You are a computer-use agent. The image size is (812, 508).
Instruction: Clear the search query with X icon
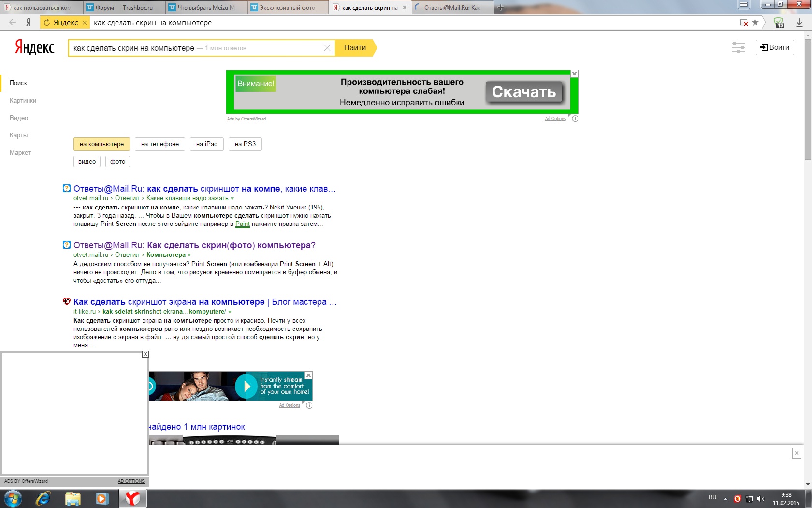point(327,48)
